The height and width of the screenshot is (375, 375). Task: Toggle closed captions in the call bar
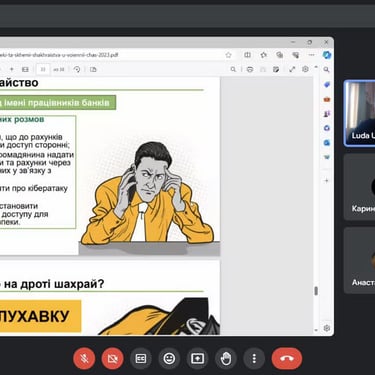(x=141, y=359)
